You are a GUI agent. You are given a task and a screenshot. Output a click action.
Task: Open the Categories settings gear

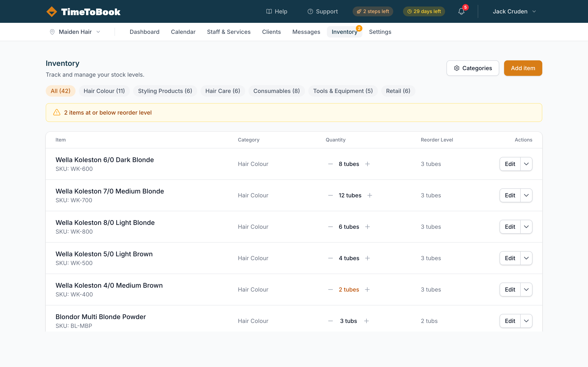457,68
